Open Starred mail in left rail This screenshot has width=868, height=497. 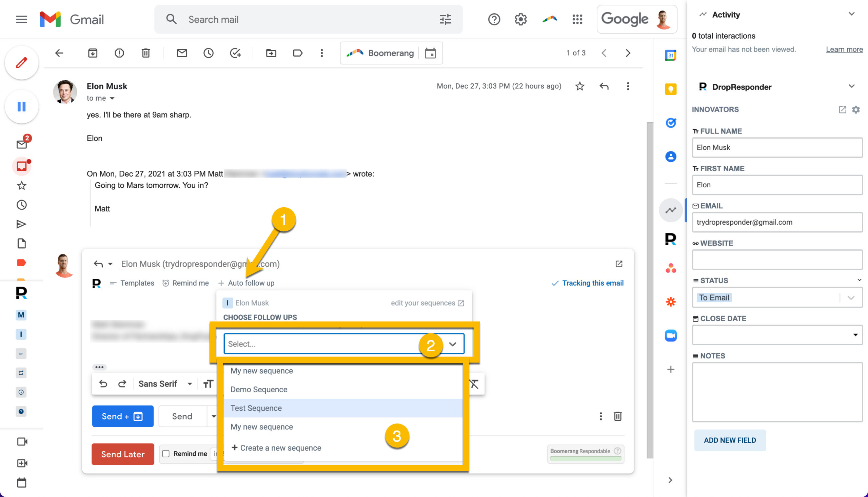21,185
